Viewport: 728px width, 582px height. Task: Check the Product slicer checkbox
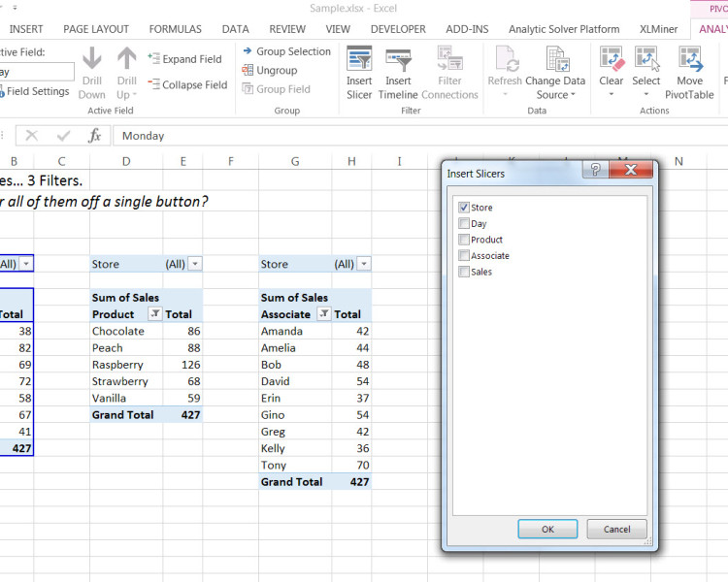[464, 240]
